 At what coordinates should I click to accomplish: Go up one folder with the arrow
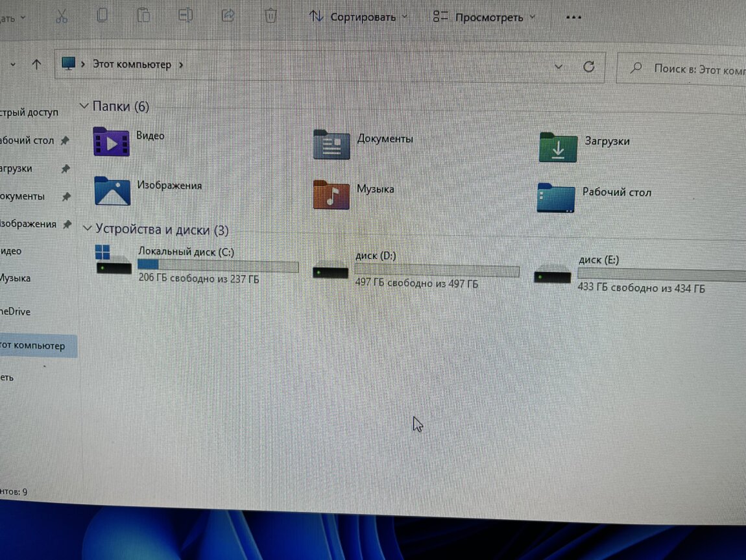tap(36, 64)
